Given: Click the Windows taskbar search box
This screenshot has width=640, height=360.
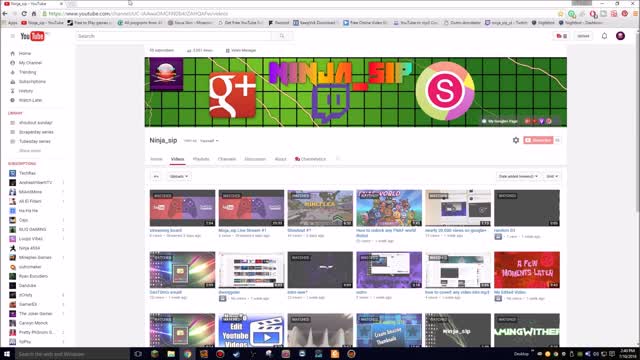Looking at the screenshot, I should click(72, 354).
